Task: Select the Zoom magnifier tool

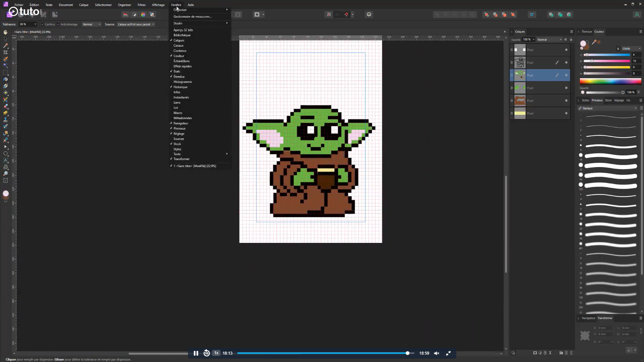Action: [5, 173]
